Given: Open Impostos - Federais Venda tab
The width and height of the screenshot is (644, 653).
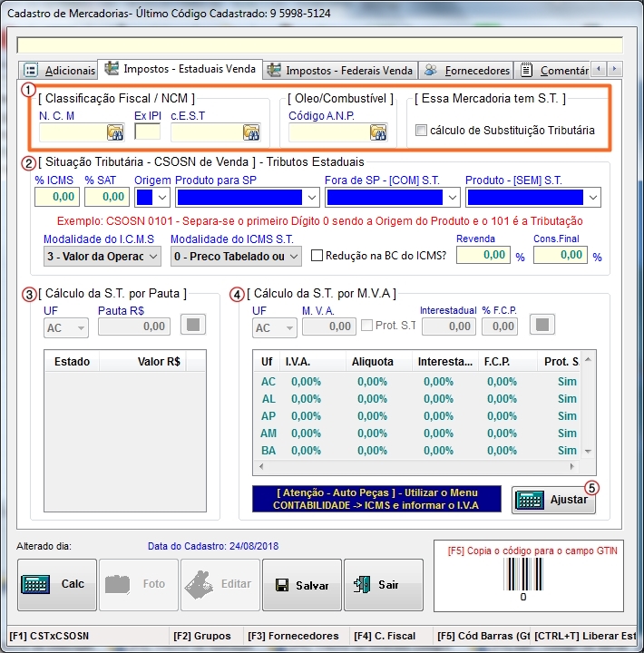Looking at the screenshot, I should (x=340, y=70).
